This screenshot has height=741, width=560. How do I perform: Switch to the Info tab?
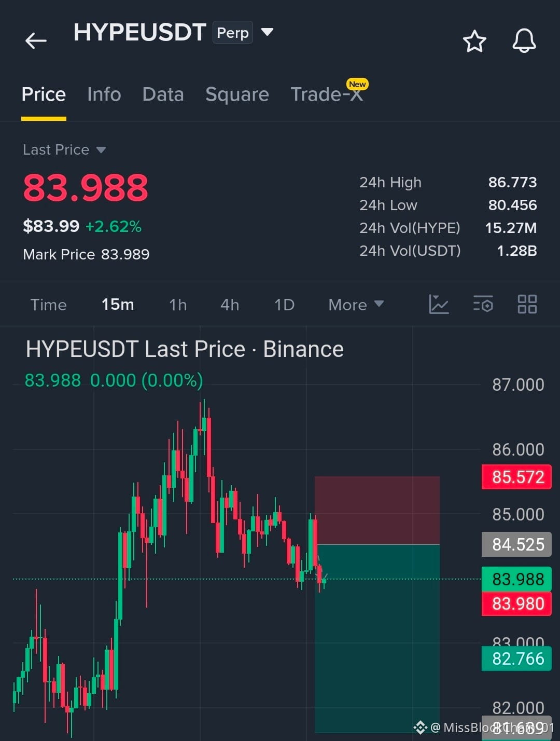tap(104, 94)
